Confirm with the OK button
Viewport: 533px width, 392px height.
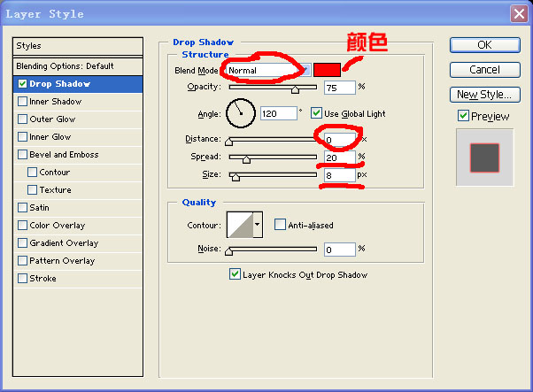[x=484, y=45]
